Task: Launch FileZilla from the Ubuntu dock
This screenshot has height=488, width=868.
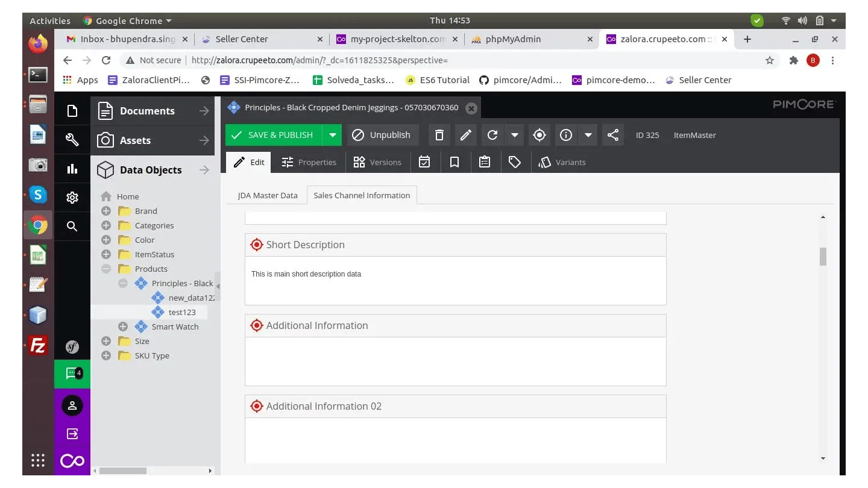Action: pos(38,345)
